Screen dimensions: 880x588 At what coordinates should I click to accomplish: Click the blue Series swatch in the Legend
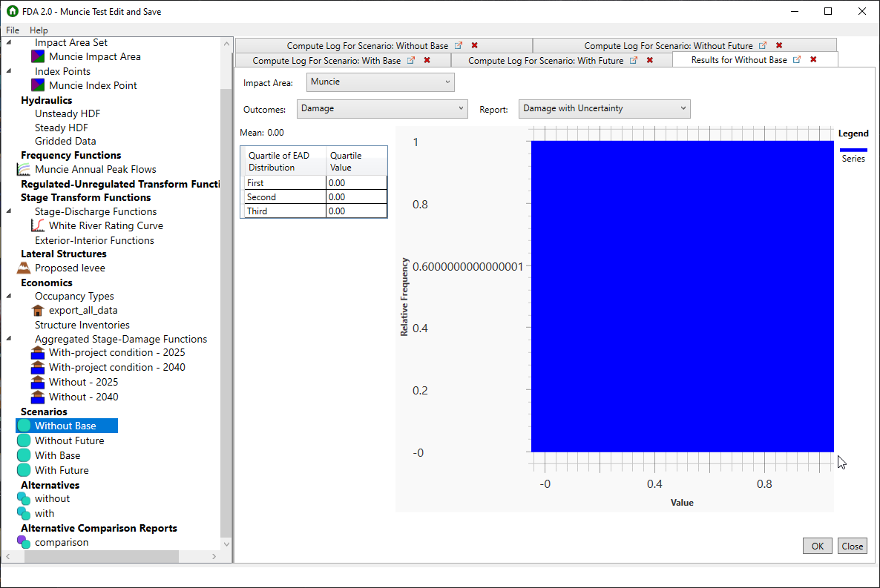click(854, 148)
